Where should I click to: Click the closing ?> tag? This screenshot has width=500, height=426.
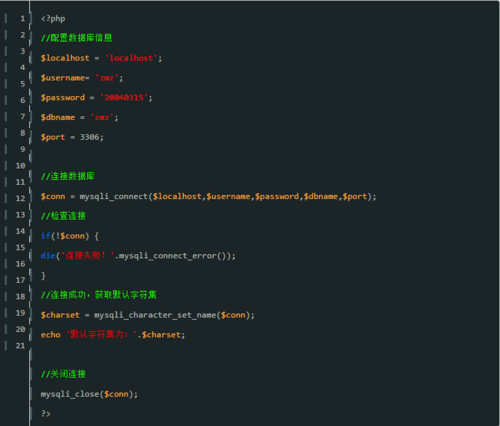pyautogui.click(x=46, y=414)
